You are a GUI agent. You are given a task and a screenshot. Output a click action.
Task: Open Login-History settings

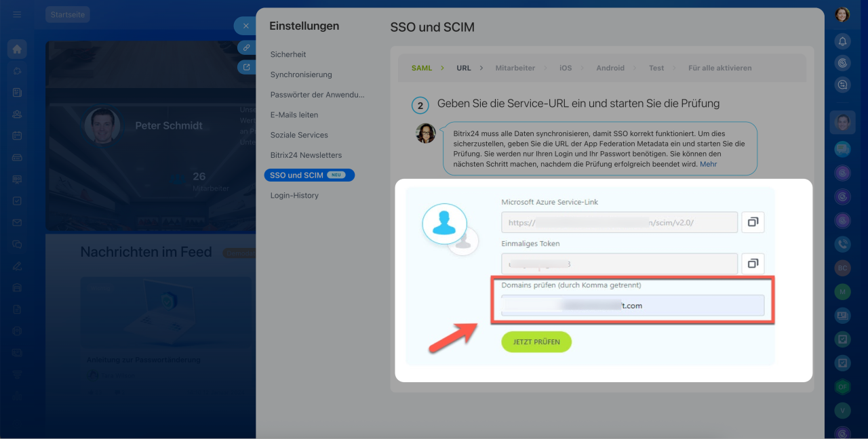[294, 195]
